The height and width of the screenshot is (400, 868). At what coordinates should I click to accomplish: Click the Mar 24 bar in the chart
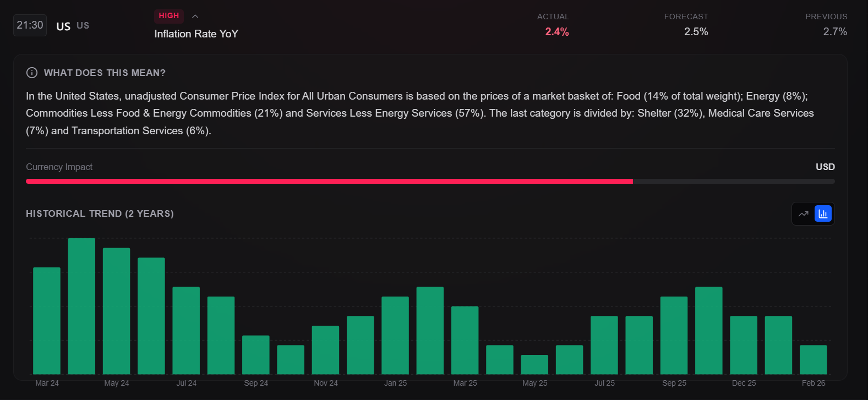[47, 321]
